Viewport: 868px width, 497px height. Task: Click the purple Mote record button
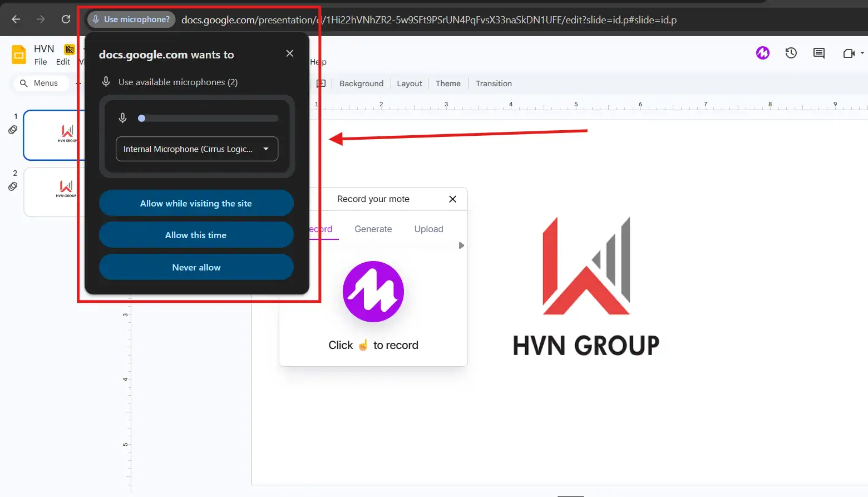point(373,292)
